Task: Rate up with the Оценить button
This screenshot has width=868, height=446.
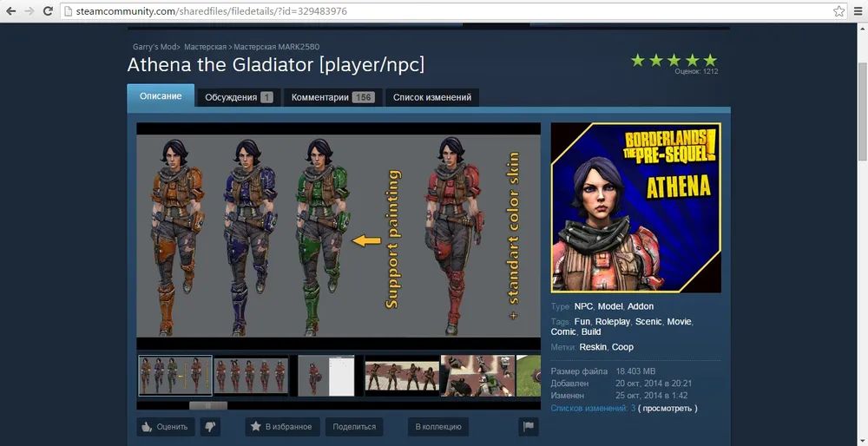Action: [165, 427]
